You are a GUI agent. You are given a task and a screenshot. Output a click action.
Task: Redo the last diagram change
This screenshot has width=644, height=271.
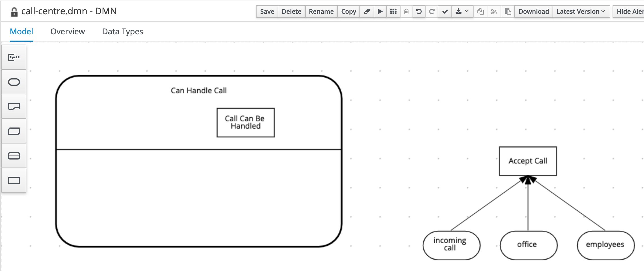point(432,11)
